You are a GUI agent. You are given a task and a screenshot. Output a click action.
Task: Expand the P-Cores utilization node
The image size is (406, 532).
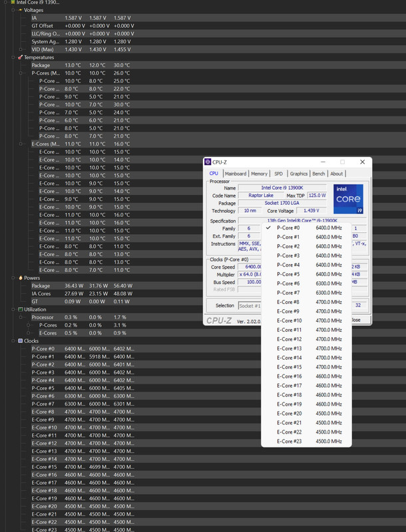click(x=28, y=325)
